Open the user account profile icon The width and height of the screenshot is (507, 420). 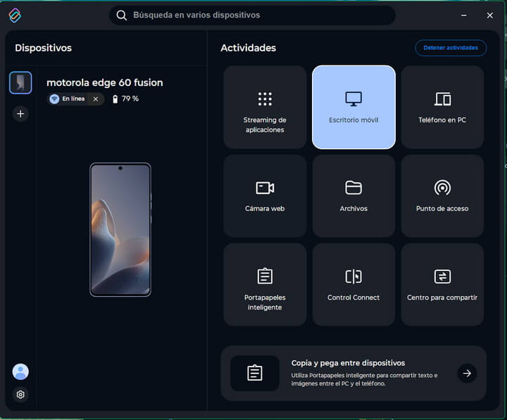coord(20,371)
